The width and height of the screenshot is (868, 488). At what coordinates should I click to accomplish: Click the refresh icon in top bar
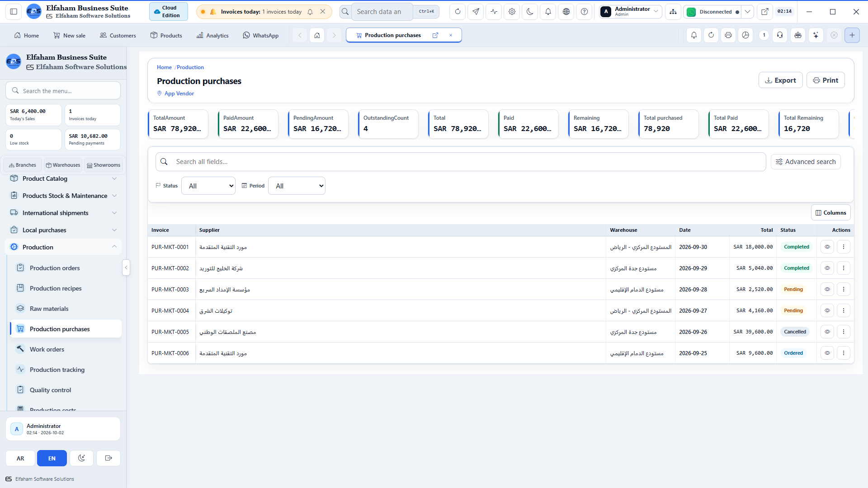tap(458, 12)
